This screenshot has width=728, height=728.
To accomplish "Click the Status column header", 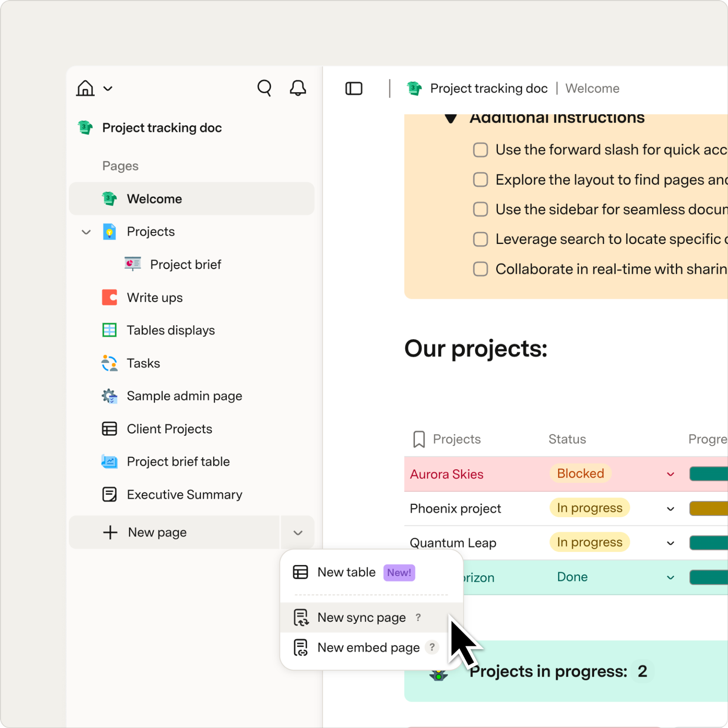I will 567,439.
